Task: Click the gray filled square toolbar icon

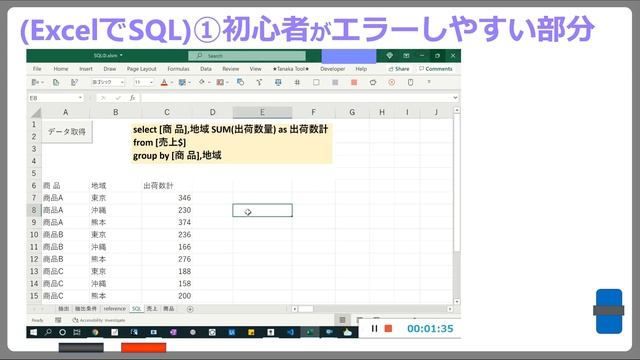Action: point(335,82)
